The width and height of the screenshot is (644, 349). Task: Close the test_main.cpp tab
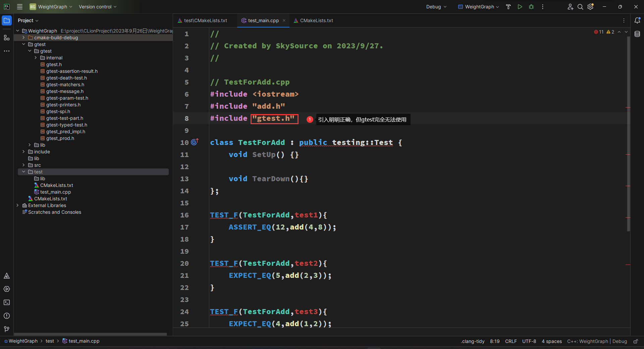click(284, 20)
